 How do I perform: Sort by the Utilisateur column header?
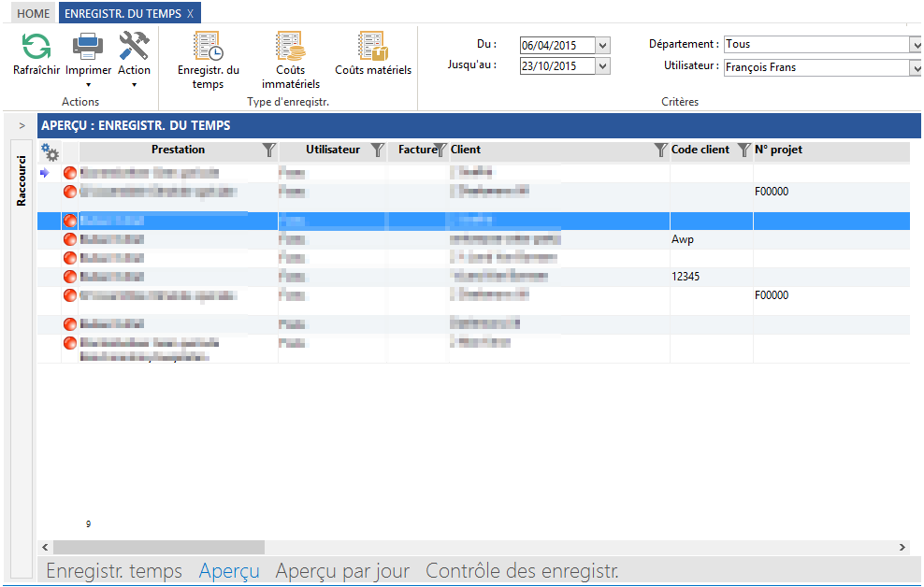(x=332, y=150)
